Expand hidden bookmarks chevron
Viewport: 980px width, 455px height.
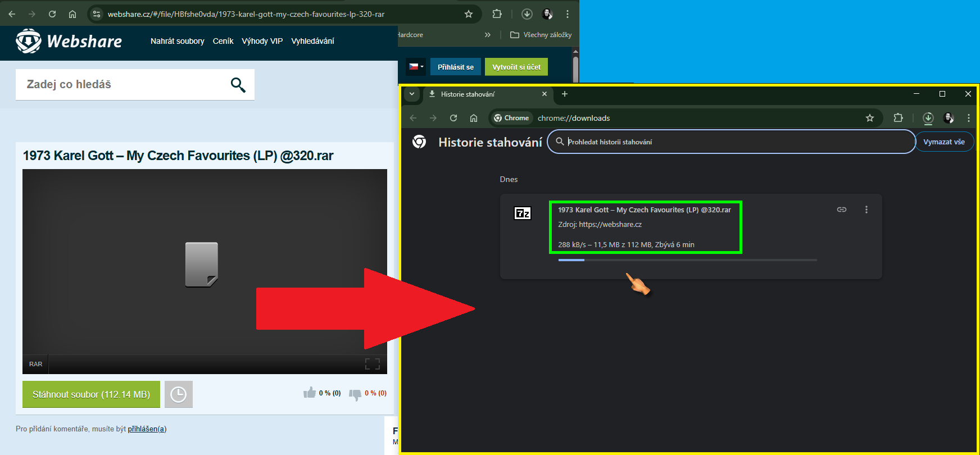tap(488, 35)
